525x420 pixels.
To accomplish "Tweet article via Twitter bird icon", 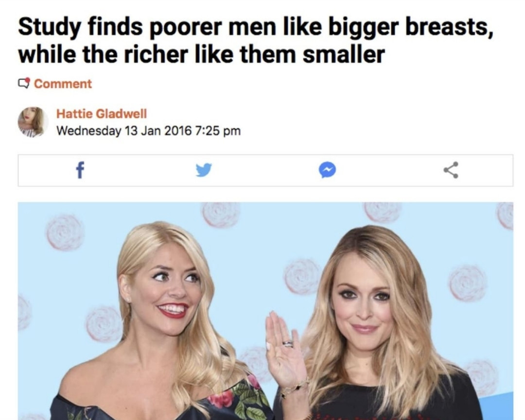I will (204, 170).
